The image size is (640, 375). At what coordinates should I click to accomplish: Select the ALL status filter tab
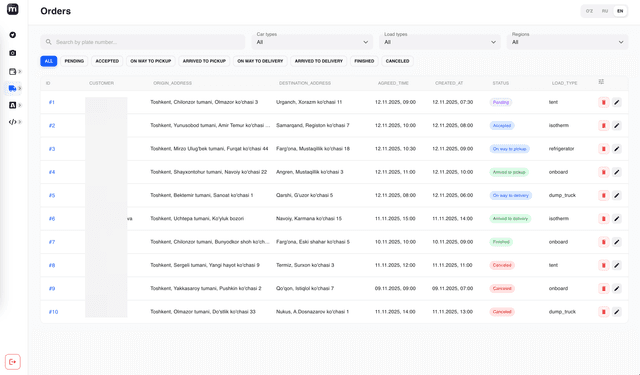tap(49, 61)
